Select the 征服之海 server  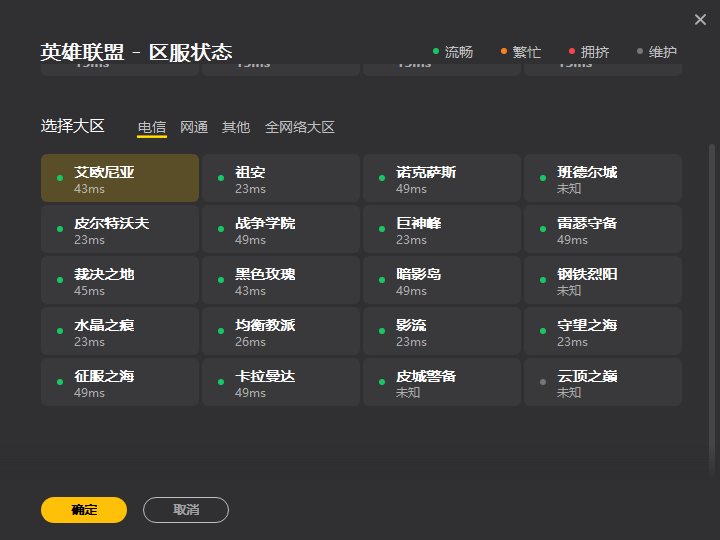120,382
